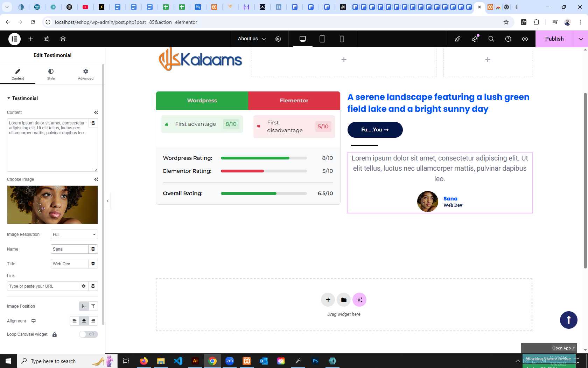588x368 pixels.
Task: Click the Publish button
Action: 554,39
